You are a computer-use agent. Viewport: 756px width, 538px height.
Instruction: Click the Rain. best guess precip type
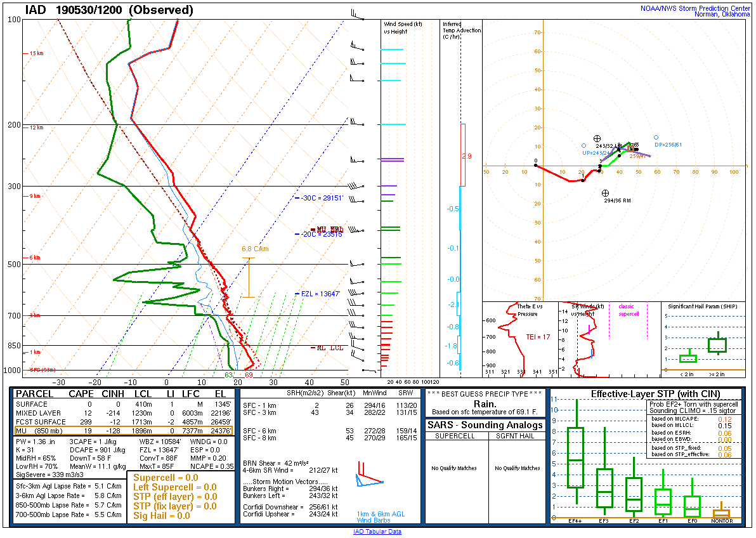pyautogui.click(x=485, y=404)
